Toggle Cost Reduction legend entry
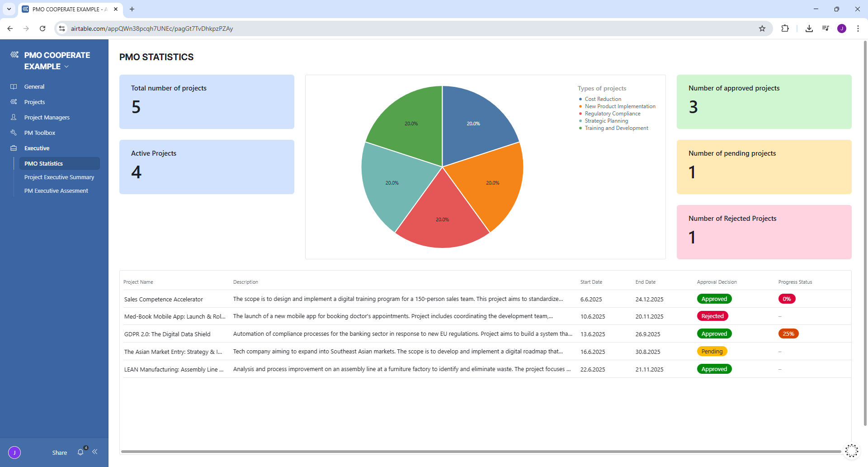The height and width of the screenshot is (467, 868). pyautogui.click(x=603, y=99)
